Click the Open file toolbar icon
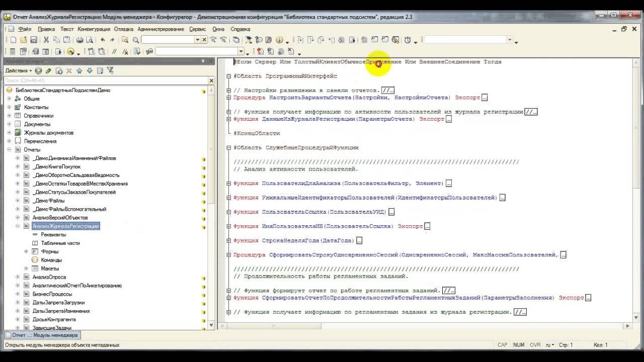The height and width of the screenshot is (362, 644). click(x=24, y=40)
